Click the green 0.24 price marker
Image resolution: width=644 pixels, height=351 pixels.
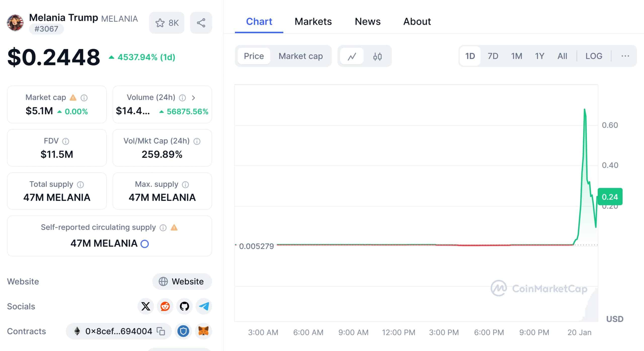coord(610,197)
